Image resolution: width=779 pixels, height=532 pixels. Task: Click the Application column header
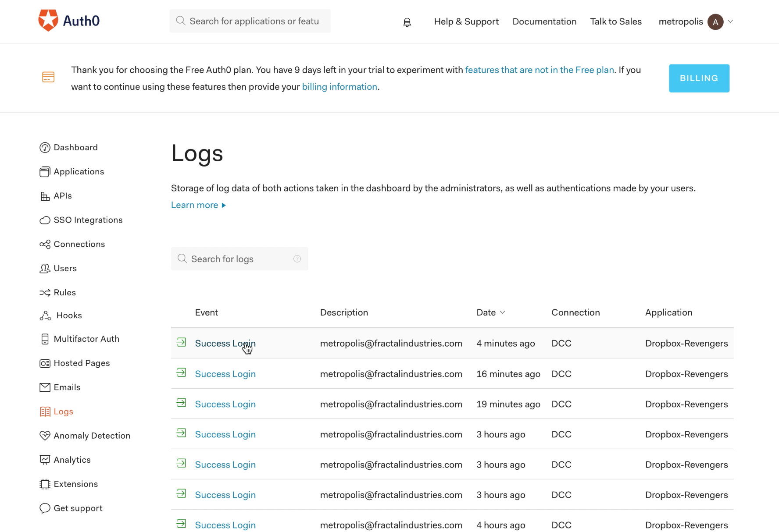click(x=668, y=312)
